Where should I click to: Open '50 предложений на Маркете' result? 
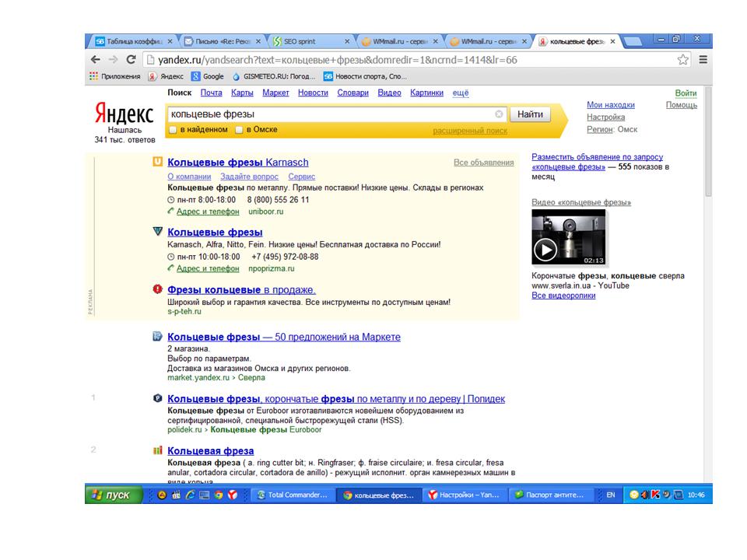click(283, 337)
